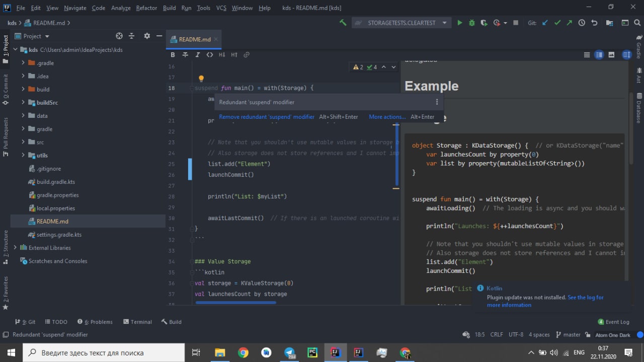The height and width of the screenshot is (362, 644).
Task: Toggle tool window bars in status bar
Action: coord(6,334)
